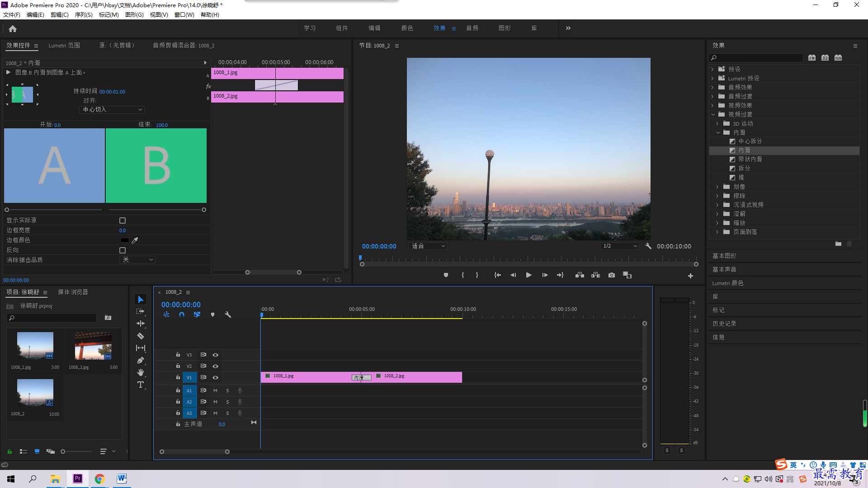
Task: Toggle linked selection in timeline
Action: pyautogui.click(x=197, y=314)
